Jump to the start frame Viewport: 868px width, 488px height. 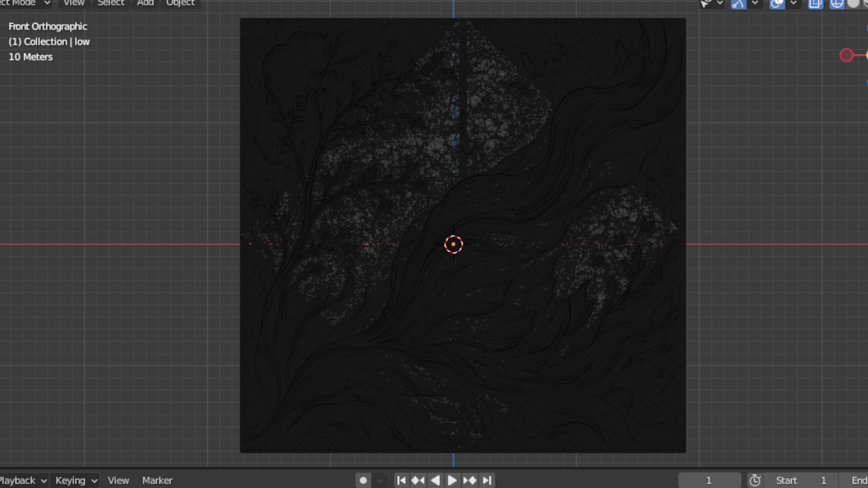point(401,480)
